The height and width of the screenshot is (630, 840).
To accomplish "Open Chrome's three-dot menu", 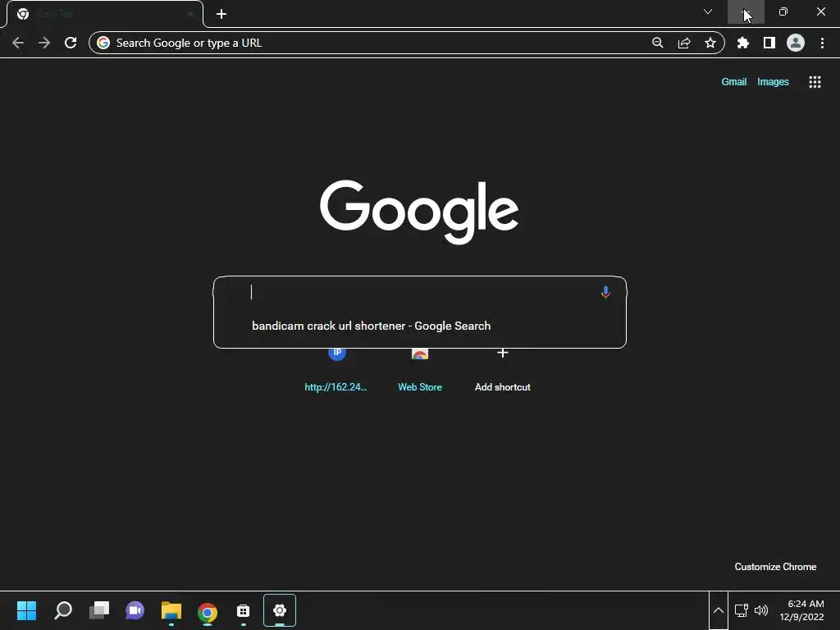I will [x=822, y=43].
